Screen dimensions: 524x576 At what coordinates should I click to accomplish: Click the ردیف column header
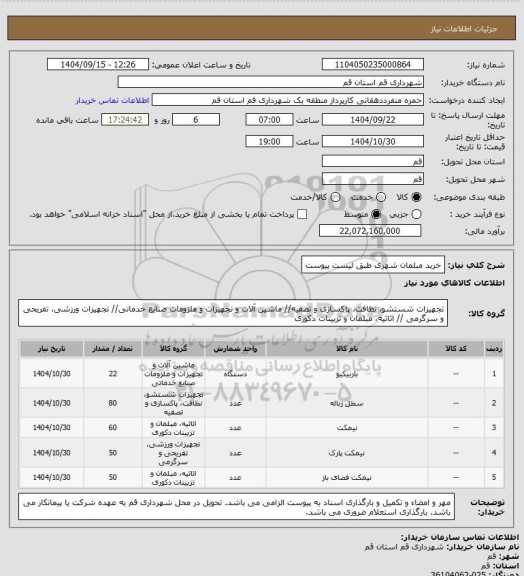tap(494, 349)
